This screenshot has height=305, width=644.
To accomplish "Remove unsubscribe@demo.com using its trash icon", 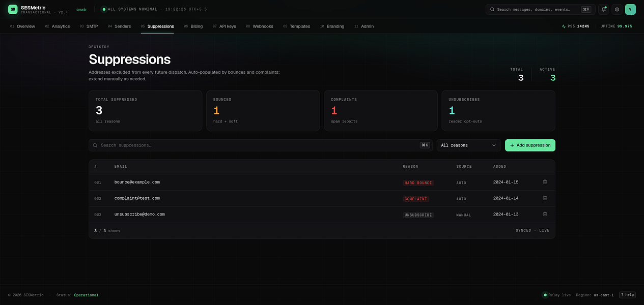I will [x=545, y=215].
